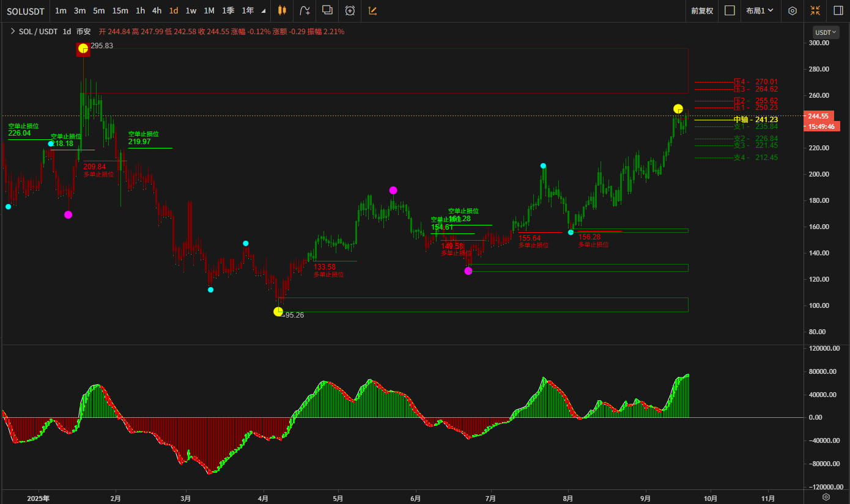850x504 pixels.
Task: Expand more timeframes with the small triangle
Action: (x=263, y=11)
